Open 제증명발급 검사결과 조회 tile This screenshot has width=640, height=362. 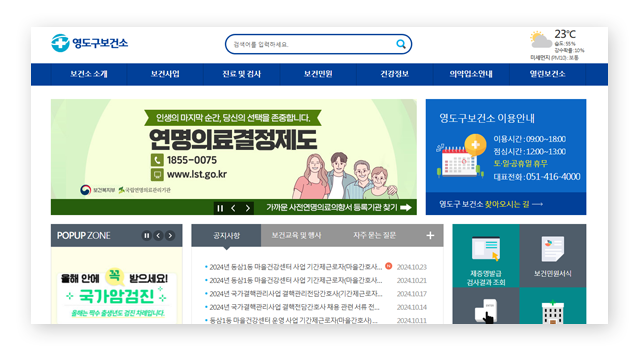tap(486, 256)
